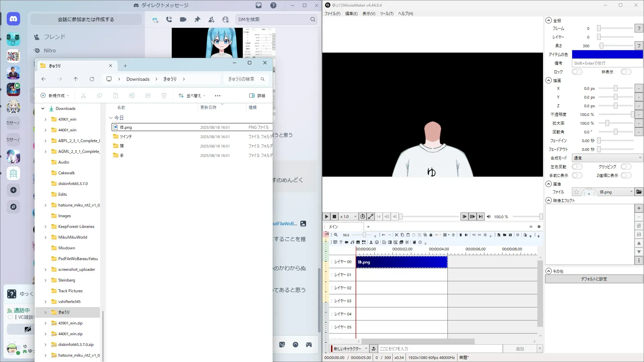Click the デフォルトに設定 button

pyautogui.click(x=594, y=279)
